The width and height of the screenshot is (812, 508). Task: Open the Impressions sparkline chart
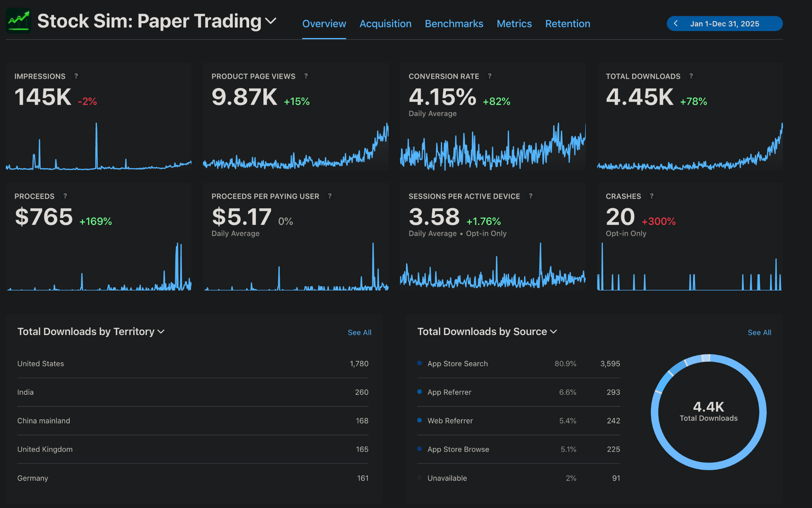(x=98, y=146)
